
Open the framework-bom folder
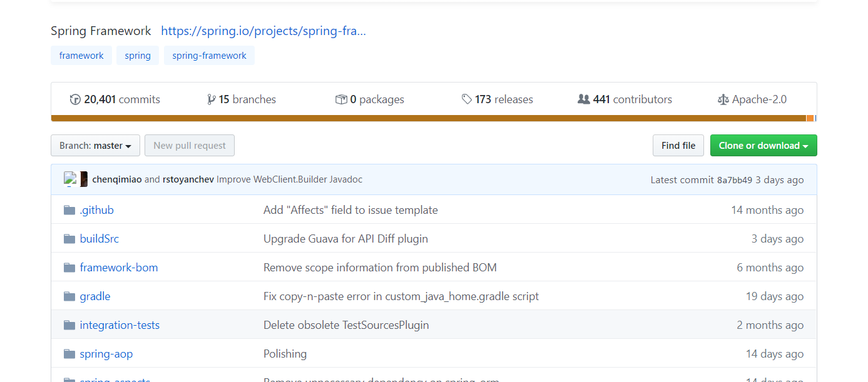(119, 268)
